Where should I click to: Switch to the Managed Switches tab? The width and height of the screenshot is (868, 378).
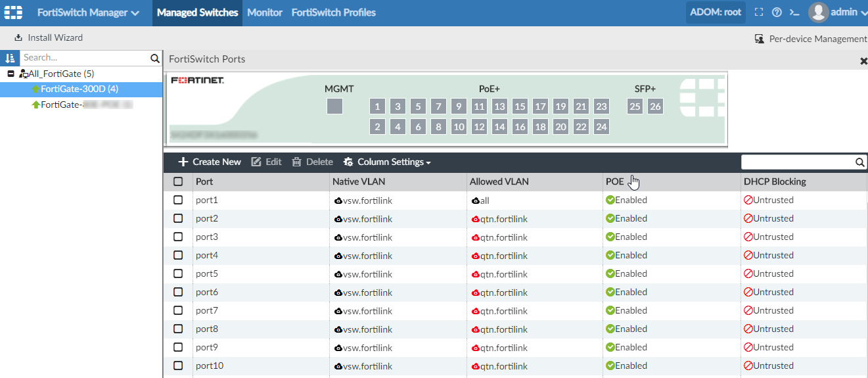[x=197, y=12]
